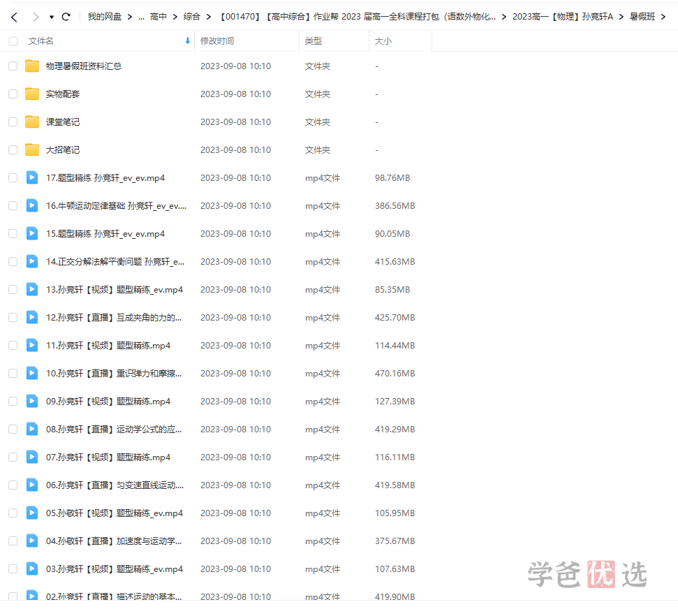The image size is (678, 616).
Task: Click video icon of 07.孙竞轩 题型精练
Action: coord(32,457)
